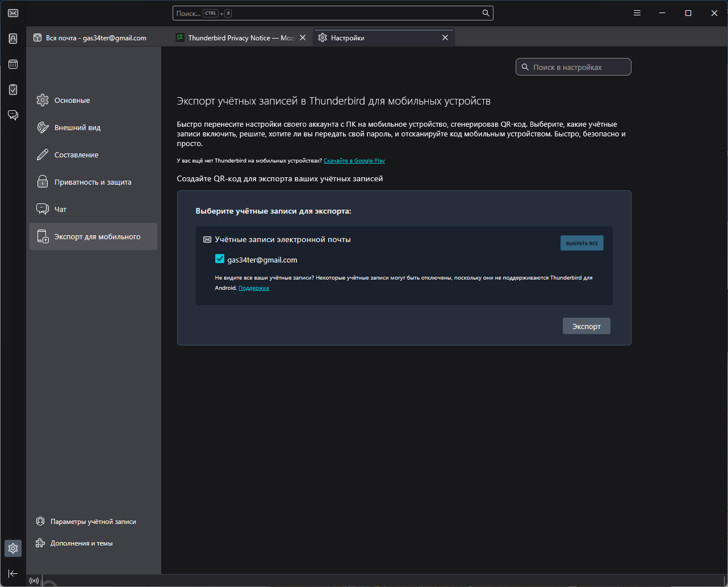
Task: Collapse the spaces toolbar with arrow icon
Action: [13, 573]
